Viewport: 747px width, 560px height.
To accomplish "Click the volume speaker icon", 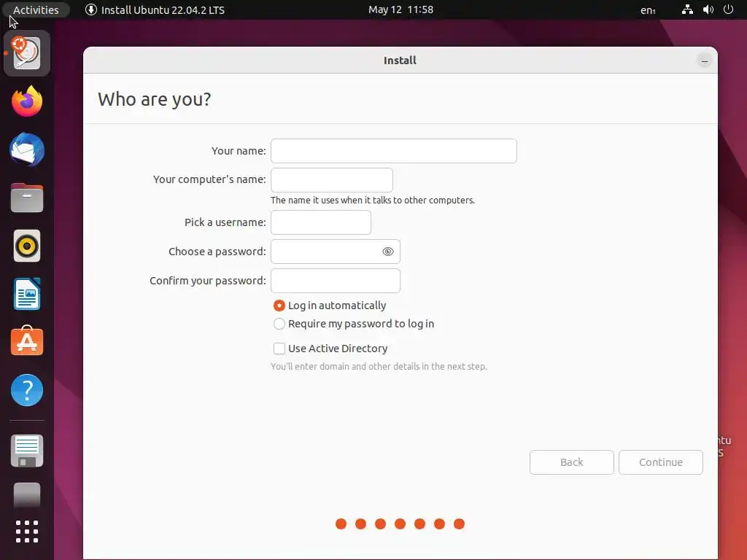I will (708, 9).
